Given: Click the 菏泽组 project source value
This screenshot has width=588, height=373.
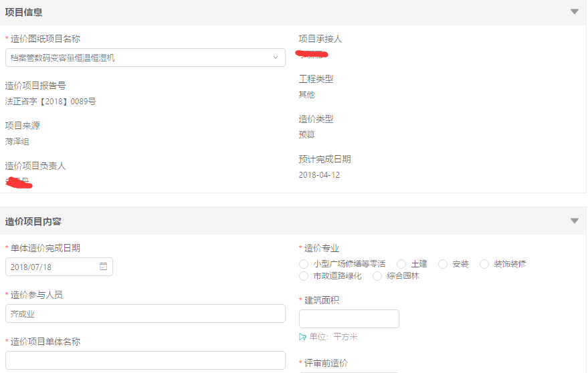Looking at the screenshot, I should point(17,142).
